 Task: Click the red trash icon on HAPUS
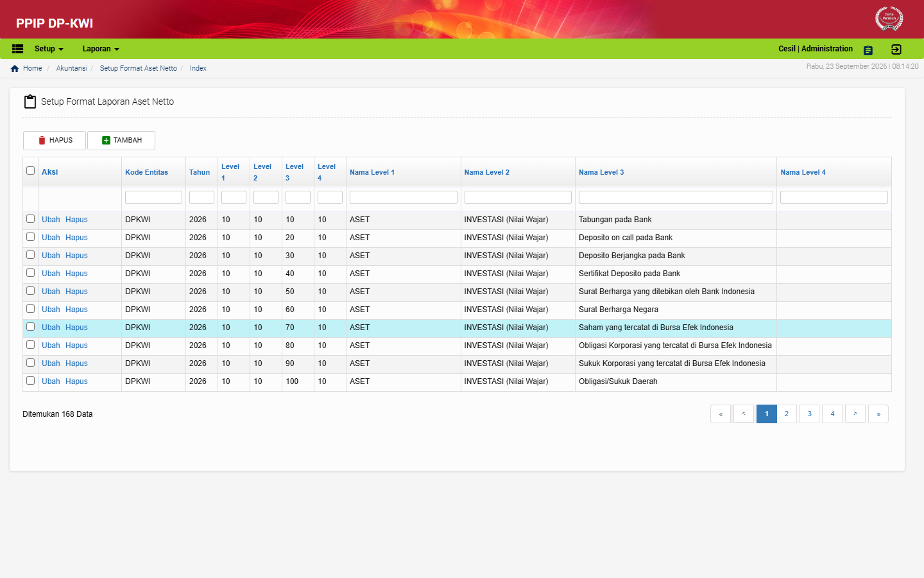coord(42,141)
